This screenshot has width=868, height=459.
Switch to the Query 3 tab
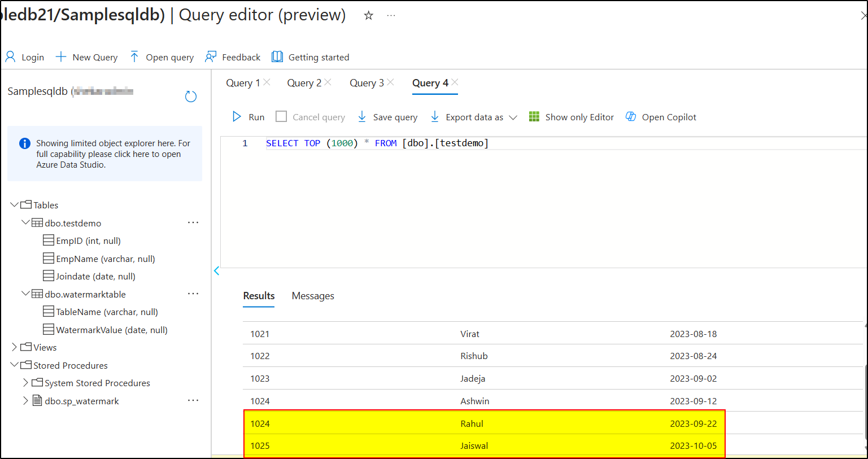click(x=367, y=83)
